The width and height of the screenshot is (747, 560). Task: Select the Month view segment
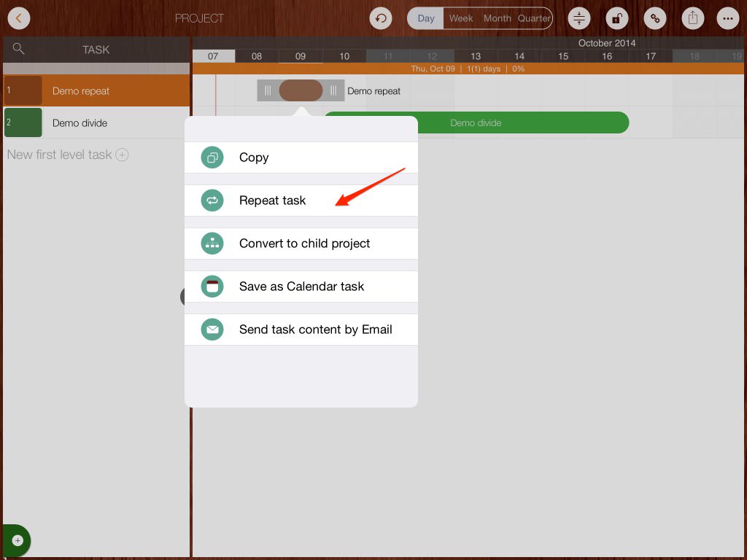coord(497,18)
